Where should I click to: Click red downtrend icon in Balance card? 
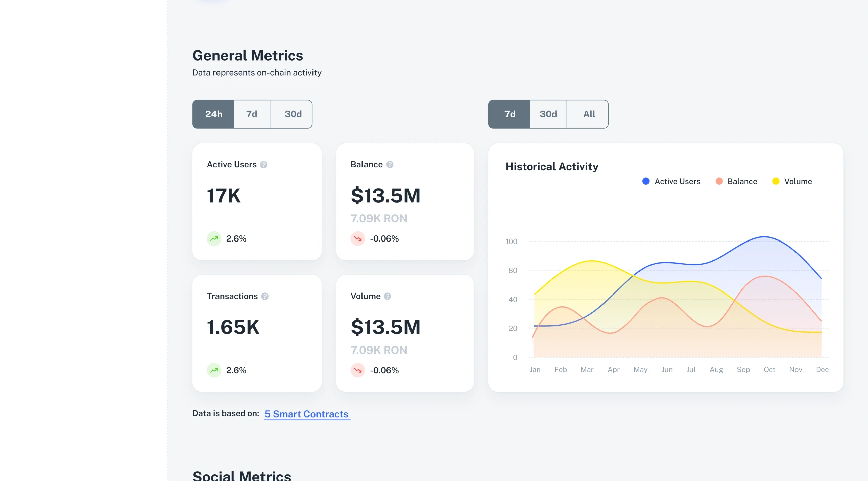pyautogui.click(x=358, y=239)
